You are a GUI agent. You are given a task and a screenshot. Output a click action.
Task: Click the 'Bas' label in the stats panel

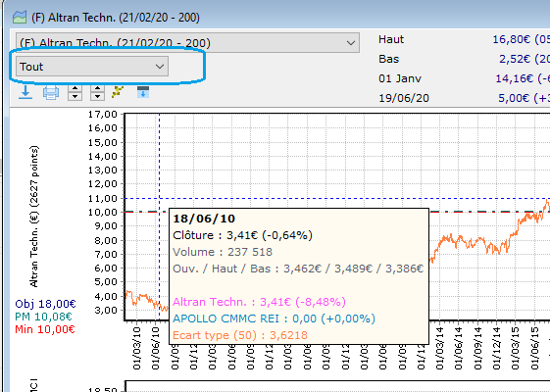[388, 59]
